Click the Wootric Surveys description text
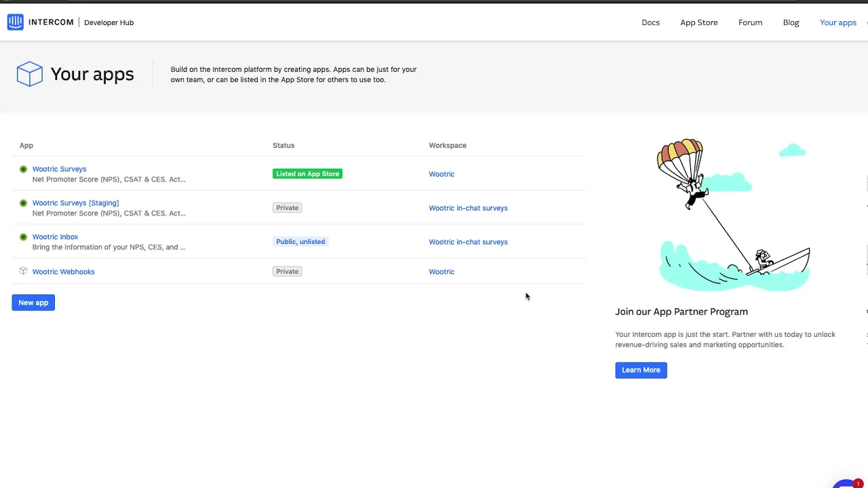 tap(109, 179)
